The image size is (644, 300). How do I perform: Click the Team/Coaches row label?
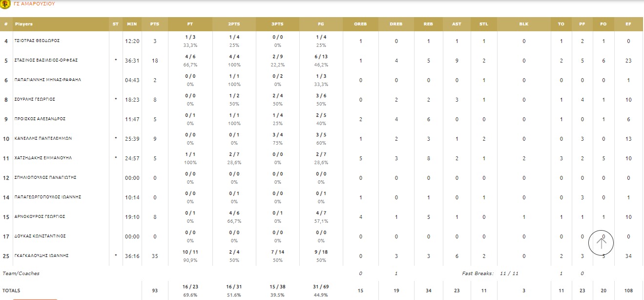21,274
